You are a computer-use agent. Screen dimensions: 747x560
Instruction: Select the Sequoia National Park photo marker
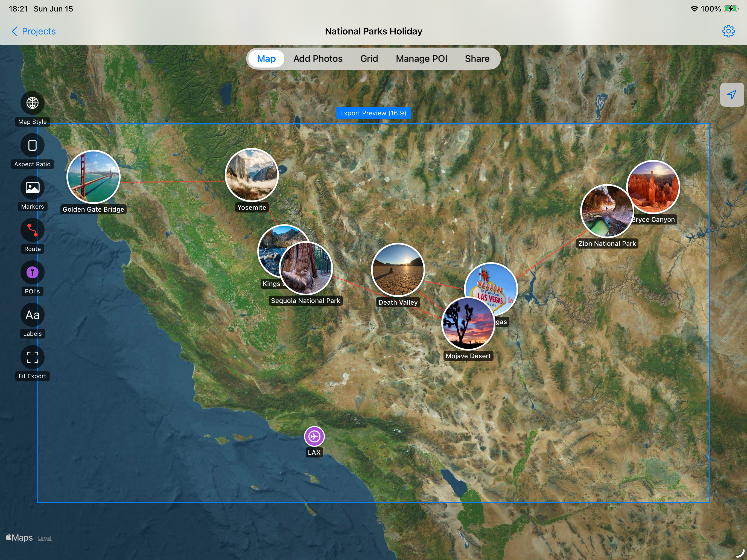306,268
